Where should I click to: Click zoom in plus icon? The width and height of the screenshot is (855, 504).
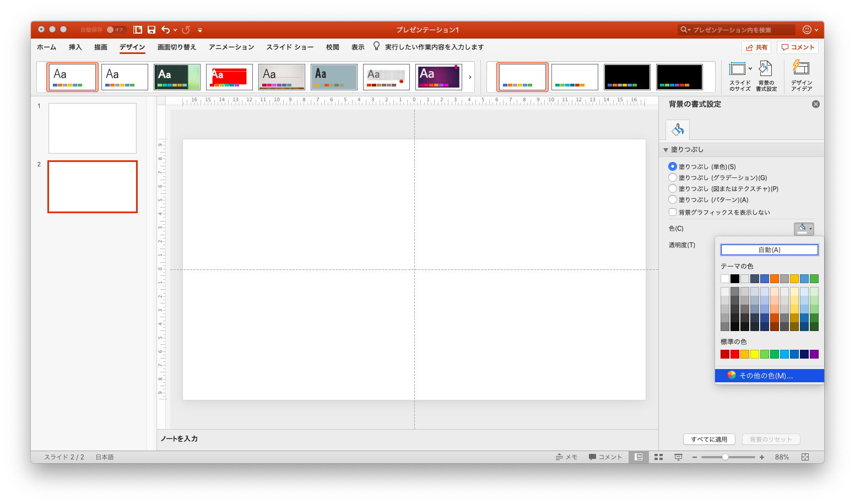coord(762,457)
